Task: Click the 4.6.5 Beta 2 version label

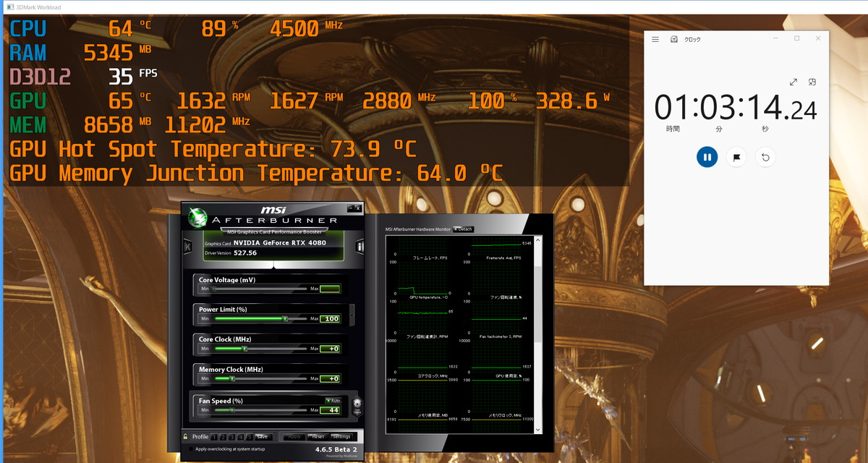Action: pos(336,449)
